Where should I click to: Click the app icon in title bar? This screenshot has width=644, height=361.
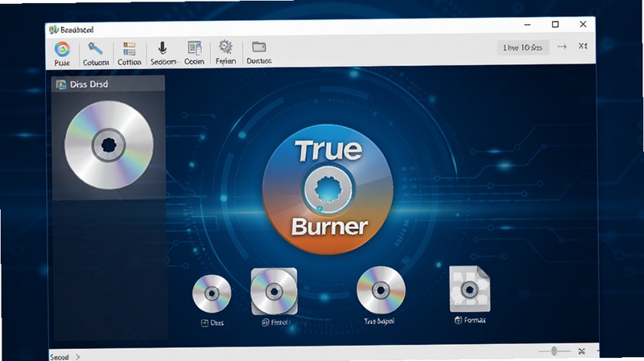53,30
